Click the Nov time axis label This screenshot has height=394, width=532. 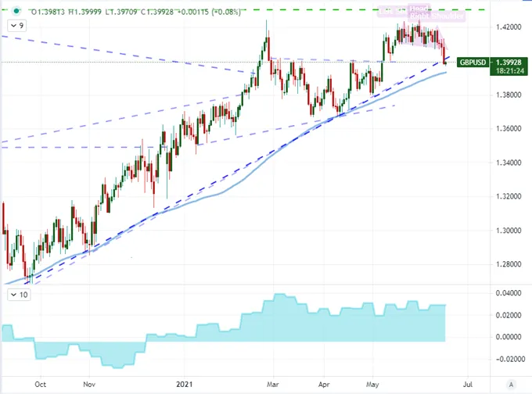[89, 385]
